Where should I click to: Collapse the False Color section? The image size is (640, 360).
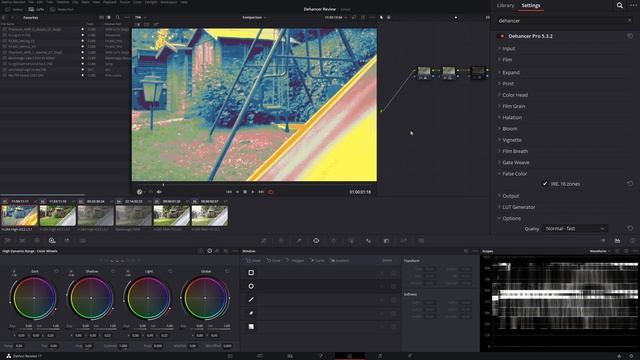[514, 173]
